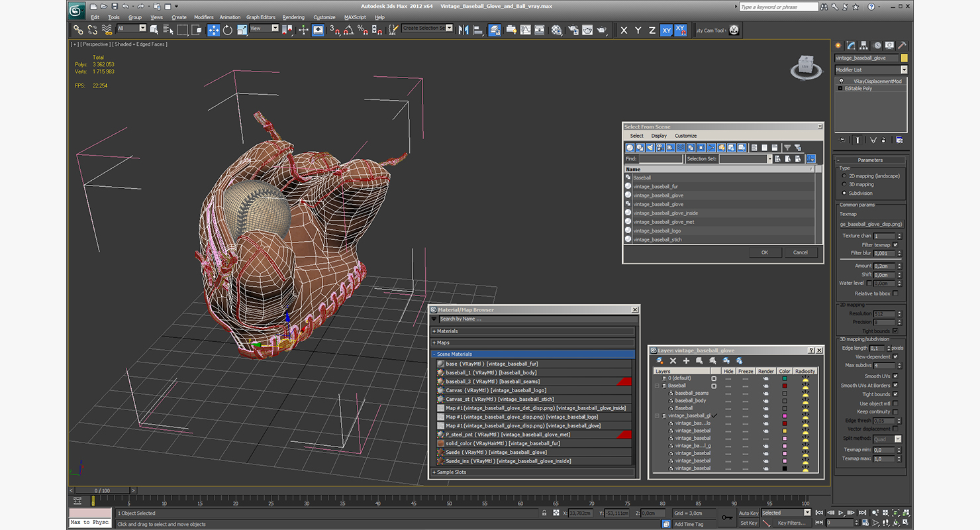980x530 pixels.
Task: Click the Set Key button
Action: 748,523
